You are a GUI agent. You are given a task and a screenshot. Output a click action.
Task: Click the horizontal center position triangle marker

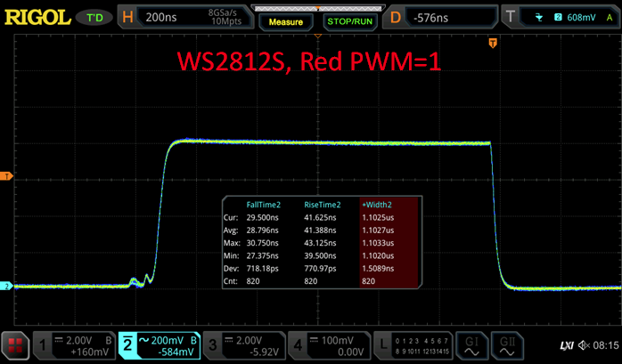318,36
